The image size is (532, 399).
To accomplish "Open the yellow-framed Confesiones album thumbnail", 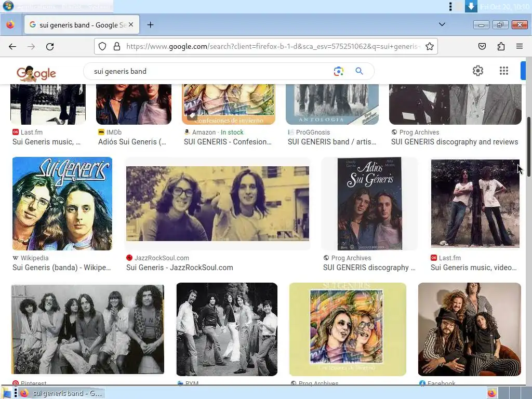I will (348, 329).
